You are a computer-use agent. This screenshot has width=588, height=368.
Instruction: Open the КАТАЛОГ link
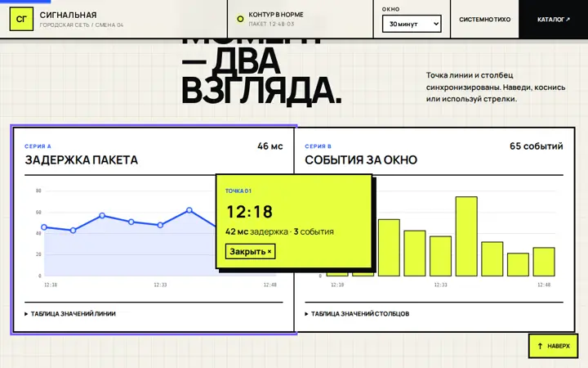553,19
